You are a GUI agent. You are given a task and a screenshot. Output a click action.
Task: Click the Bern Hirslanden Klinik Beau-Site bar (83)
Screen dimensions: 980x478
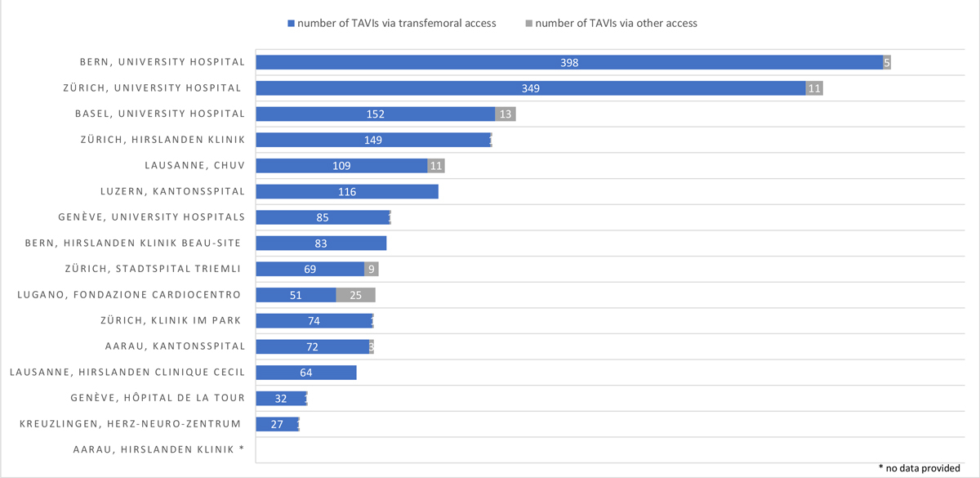coord(321,243)
